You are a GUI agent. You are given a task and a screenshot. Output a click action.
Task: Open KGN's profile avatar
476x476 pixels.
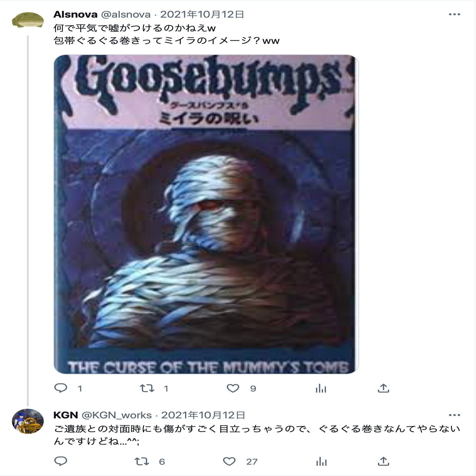pyautogui.click(x=28, y=421)
